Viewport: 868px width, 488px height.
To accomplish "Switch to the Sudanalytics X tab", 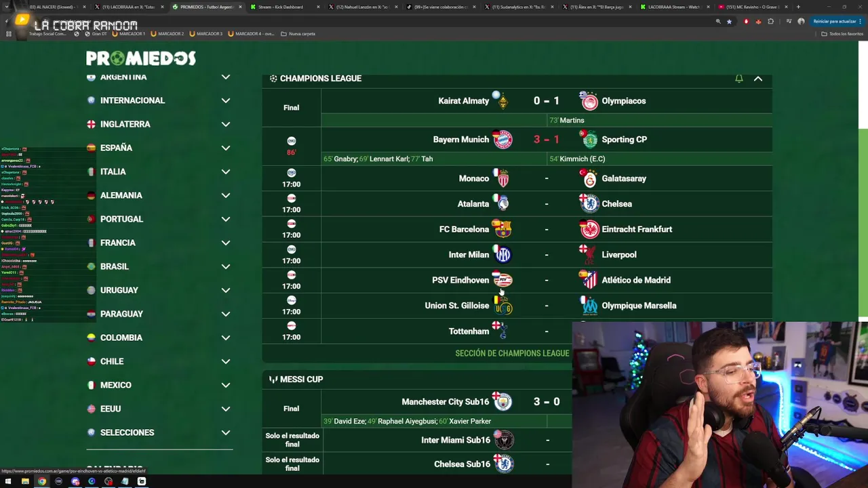I will 520,7.
